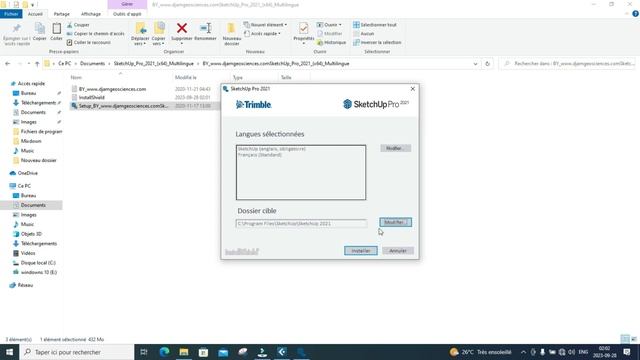Open Vidéos folder in sidebar
This screenshot has width=640, height=360.
pos(28,253)
